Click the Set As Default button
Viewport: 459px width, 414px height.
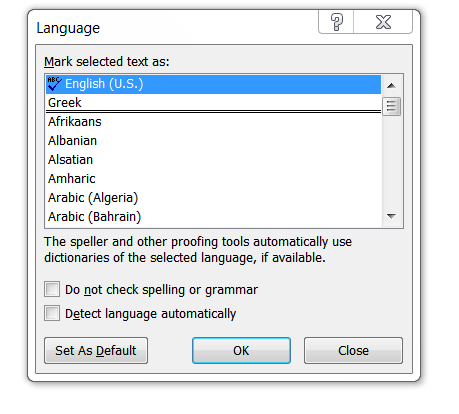96,350
